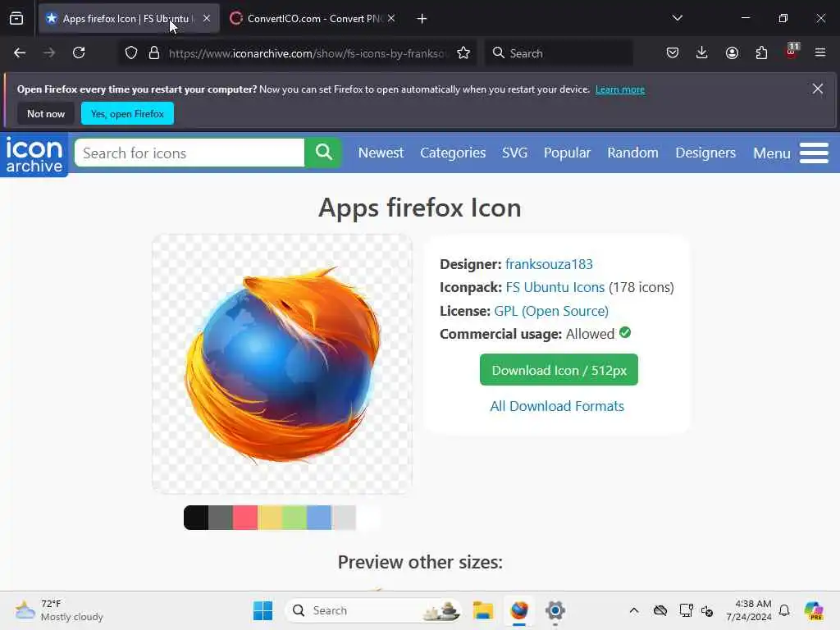
Task: Open the Learn more link
Action: [x=620, y=89]
